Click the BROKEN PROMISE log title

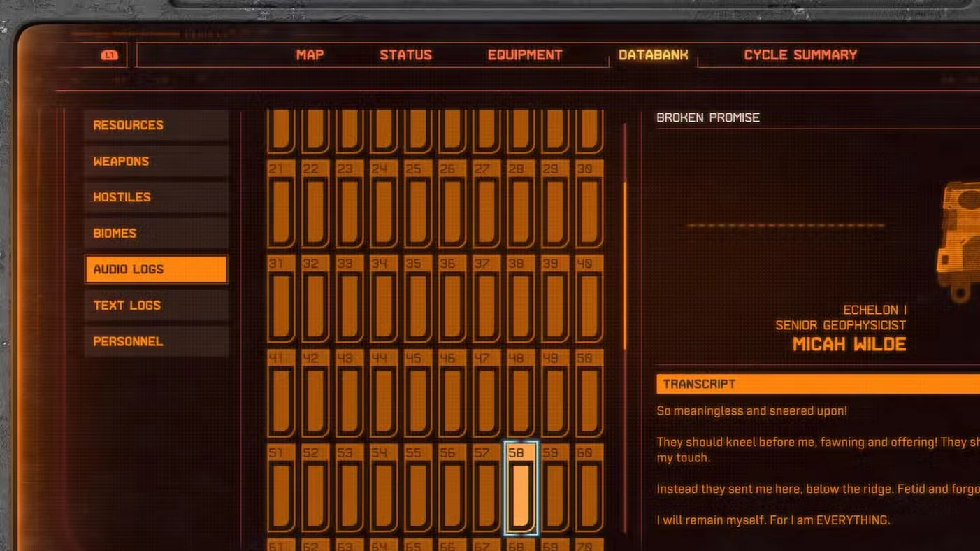point(708,117)
